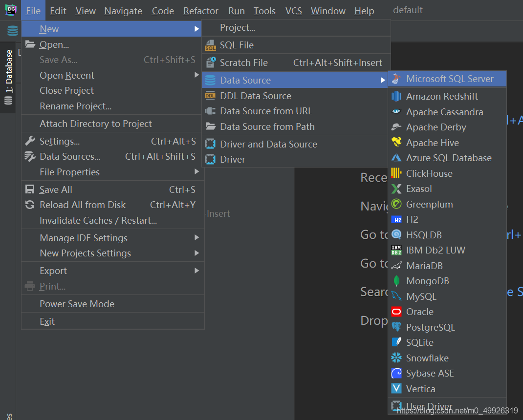Viewport: 523px width, 420px height.
Task: Click the SQL File icon
Action: click(210, 45)
